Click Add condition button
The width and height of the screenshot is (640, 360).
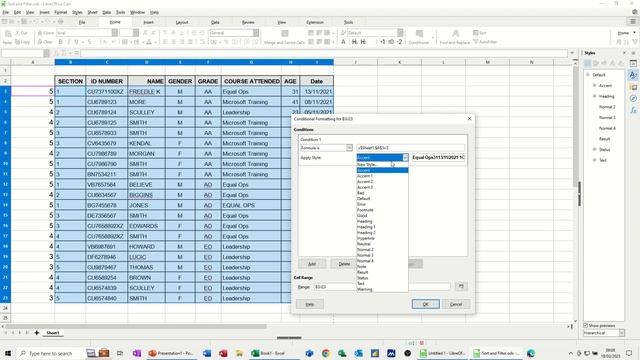pyautogui.click(x=312, y=264)
